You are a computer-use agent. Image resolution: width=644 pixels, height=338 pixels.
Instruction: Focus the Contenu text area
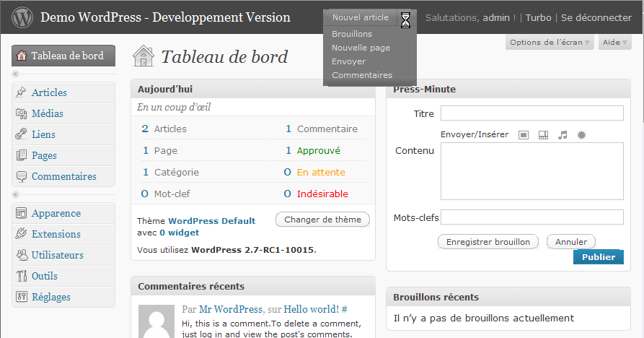point(532,171)
